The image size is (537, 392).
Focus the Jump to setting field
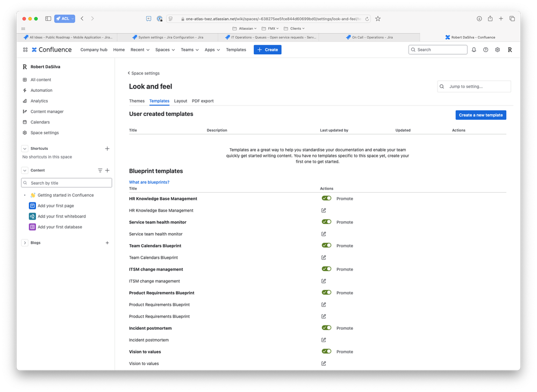tap(474, 86)
